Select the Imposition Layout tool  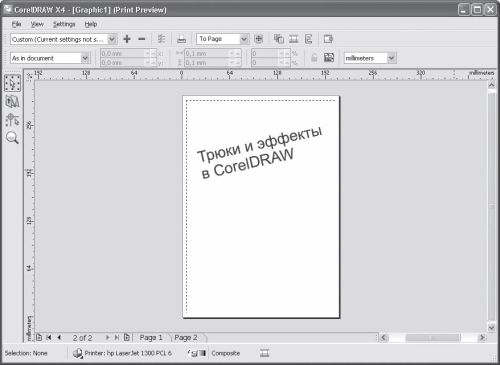12,101
